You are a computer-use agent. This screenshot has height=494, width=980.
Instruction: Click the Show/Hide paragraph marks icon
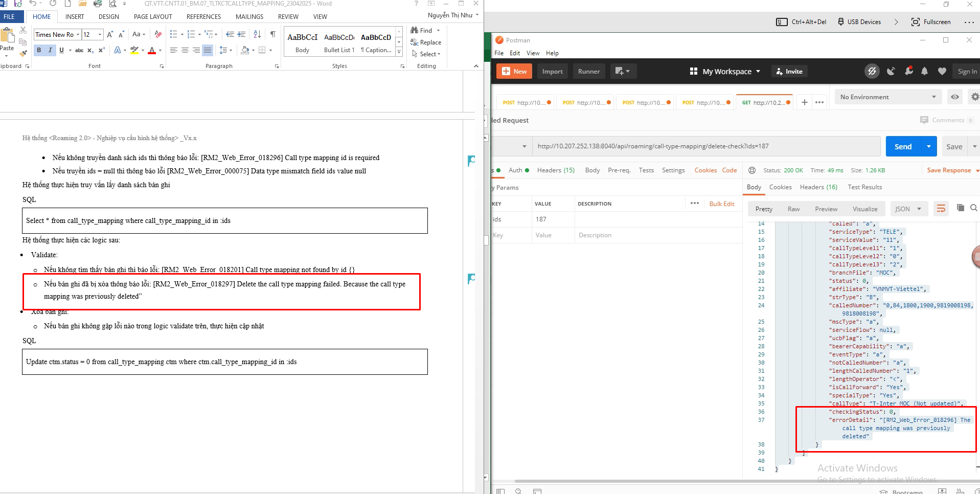(x=273, y=34)
